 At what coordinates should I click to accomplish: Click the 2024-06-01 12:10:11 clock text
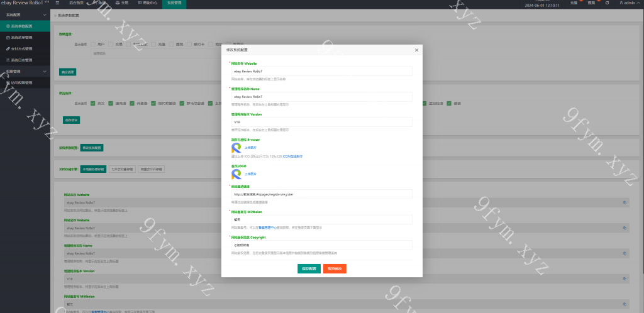coord(542,6)
